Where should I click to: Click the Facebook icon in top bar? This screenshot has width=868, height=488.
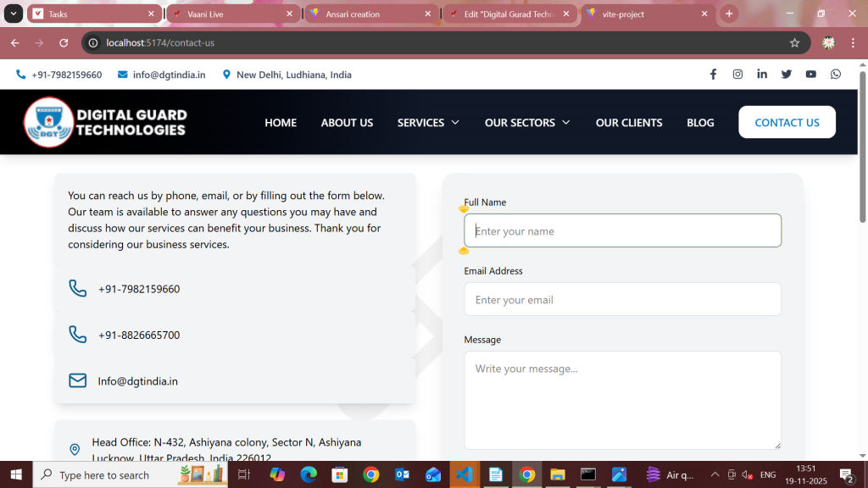point(713,75)
